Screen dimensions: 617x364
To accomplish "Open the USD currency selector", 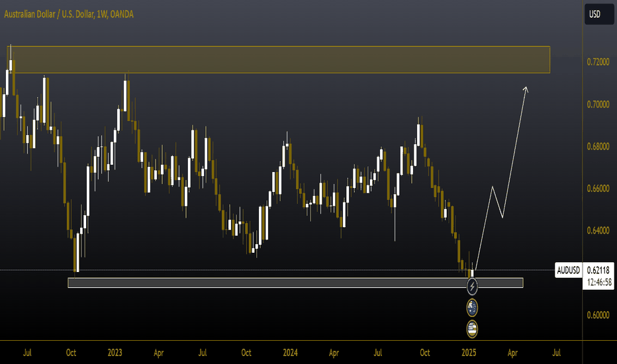I will click(599, 14).
